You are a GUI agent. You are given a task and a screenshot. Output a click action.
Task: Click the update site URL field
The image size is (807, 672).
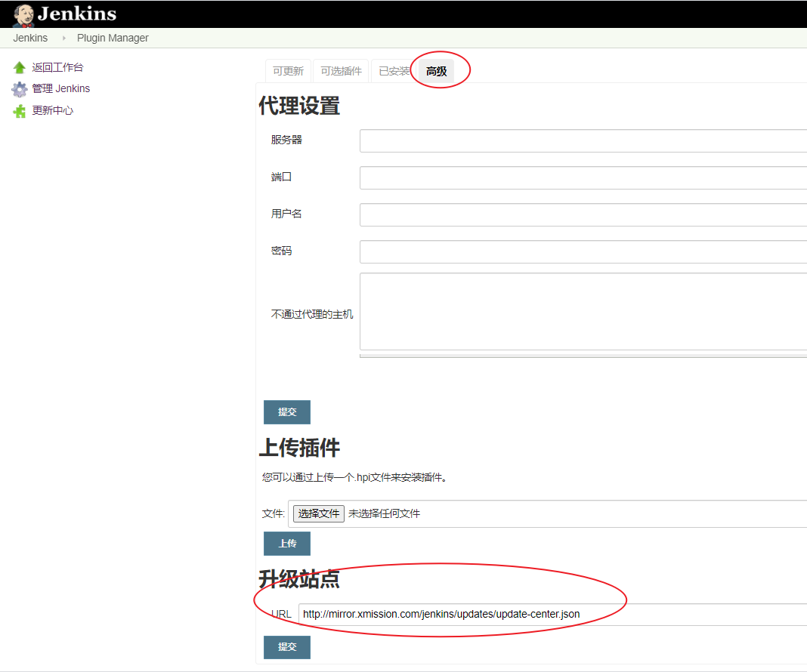tap(553, 615)
